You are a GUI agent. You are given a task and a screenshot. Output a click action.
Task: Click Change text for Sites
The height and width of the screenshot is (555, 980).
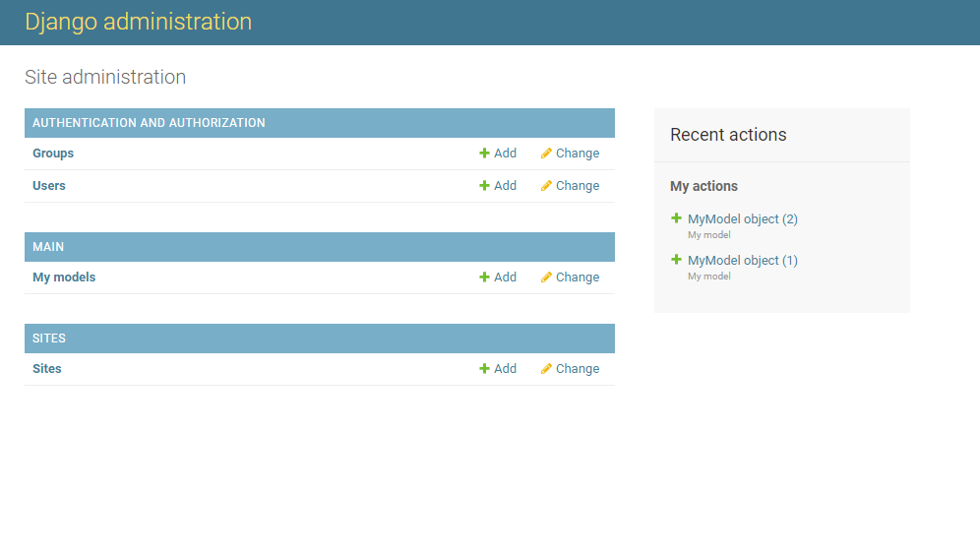[578, 369]
